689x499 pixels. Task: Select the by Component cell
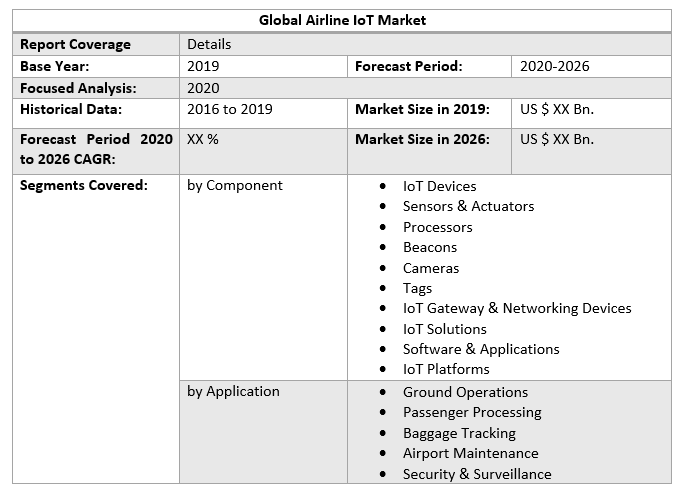pos(235,185)
